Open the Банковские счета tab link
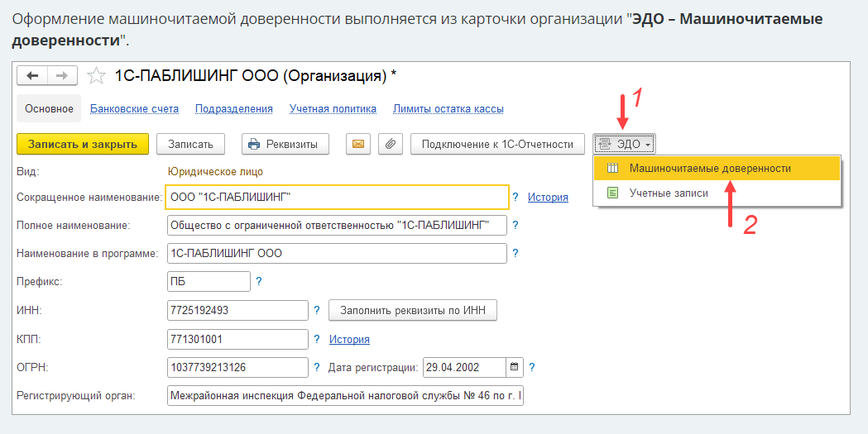The height and width of the screenshot is (434, 868). click(x=135, y=109)
